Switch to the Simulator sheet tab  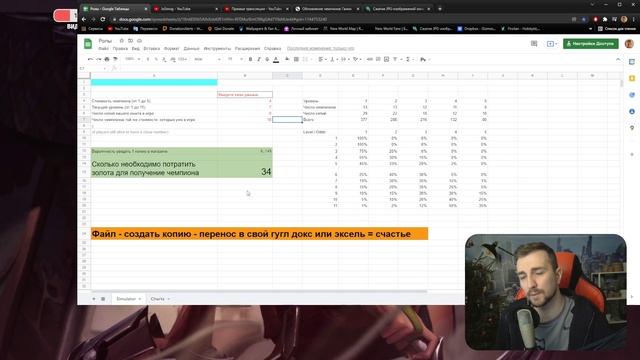128,299
